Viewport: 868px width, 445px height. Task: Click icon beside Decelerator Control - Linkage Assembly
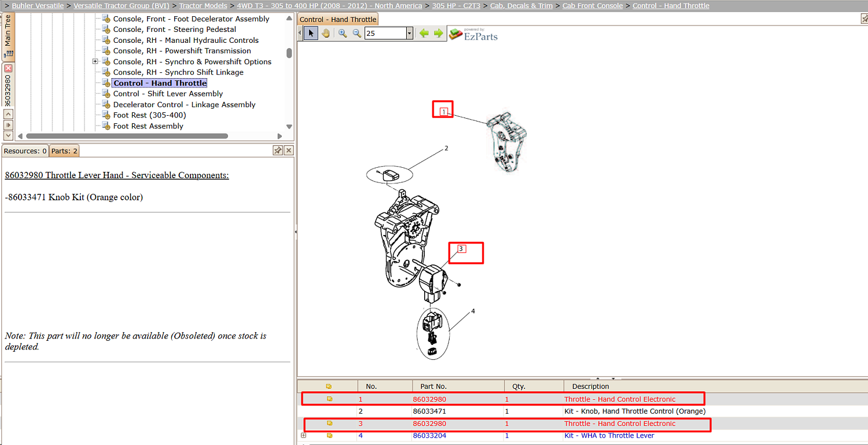tap(106, 104)
